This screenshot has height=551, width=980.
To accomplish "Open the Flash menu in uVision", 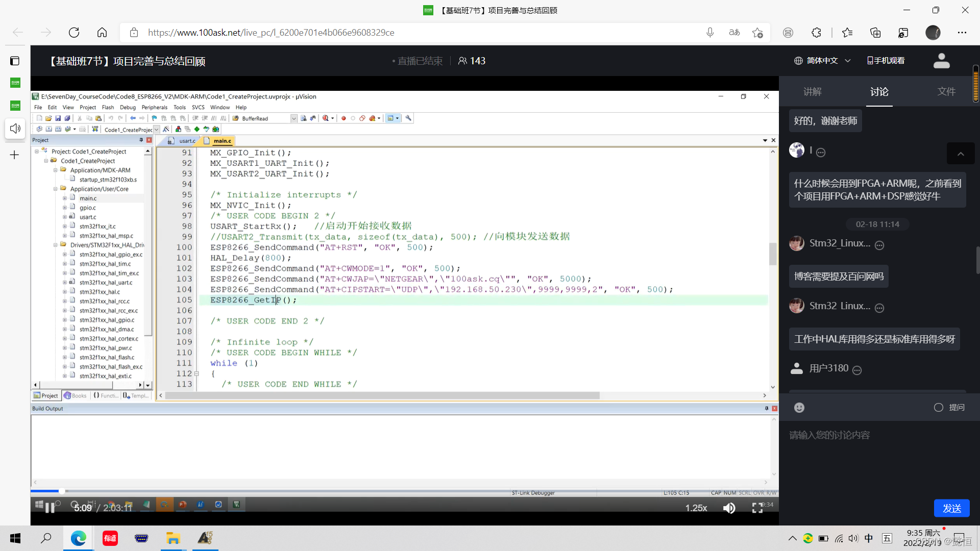I will pyautogui.click(x=108, y=107).
